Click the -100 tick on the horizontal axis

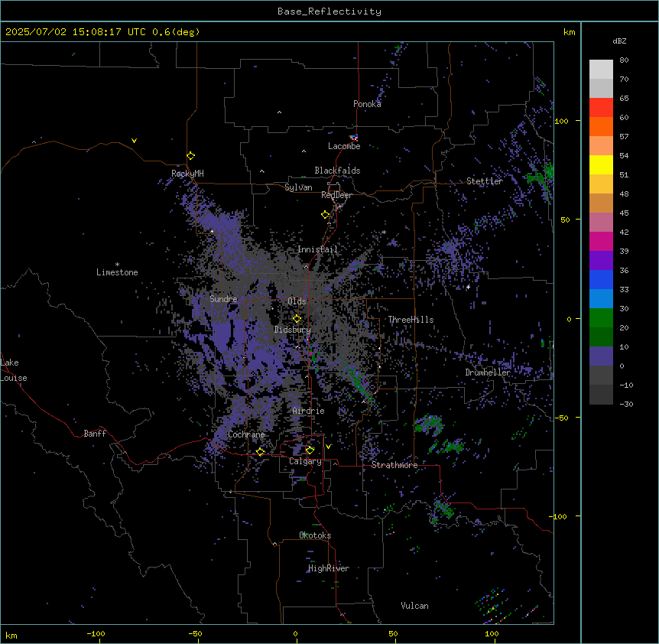pyautogui.click(x=96, y=633)
